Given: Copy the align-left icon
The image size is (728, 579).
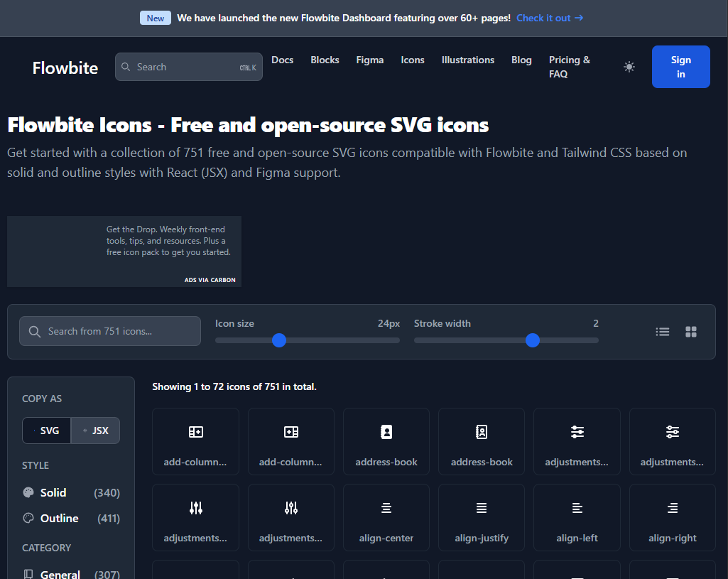Looking at the screenshot, I should pos(577,517).
